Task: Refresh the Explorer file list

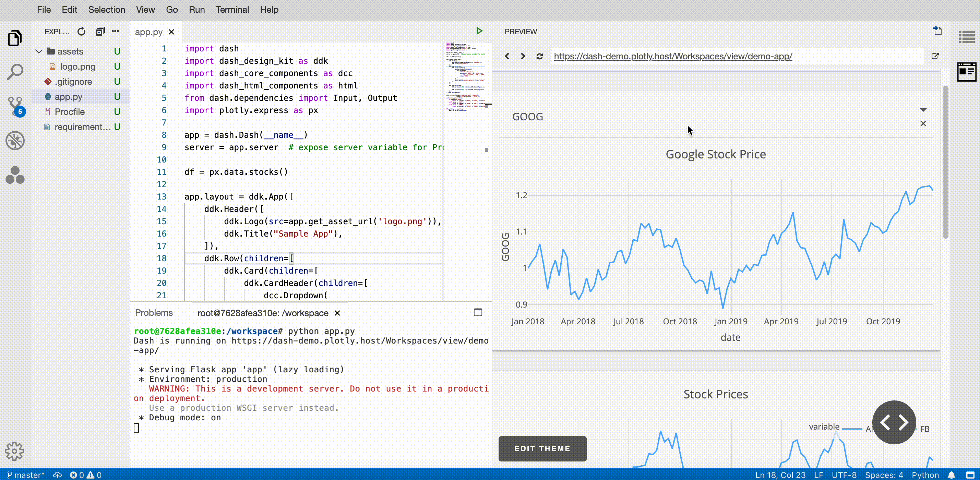Action: point(81,31)
